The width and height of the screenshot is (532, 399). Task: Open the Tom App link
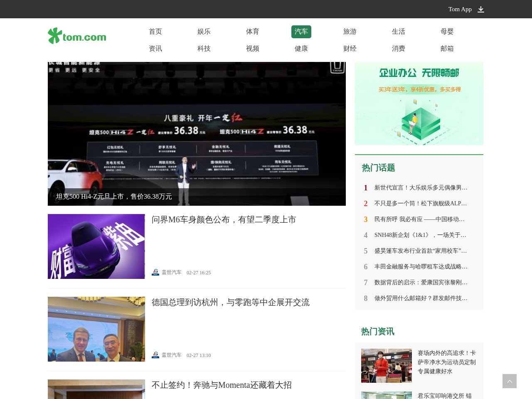460,9
